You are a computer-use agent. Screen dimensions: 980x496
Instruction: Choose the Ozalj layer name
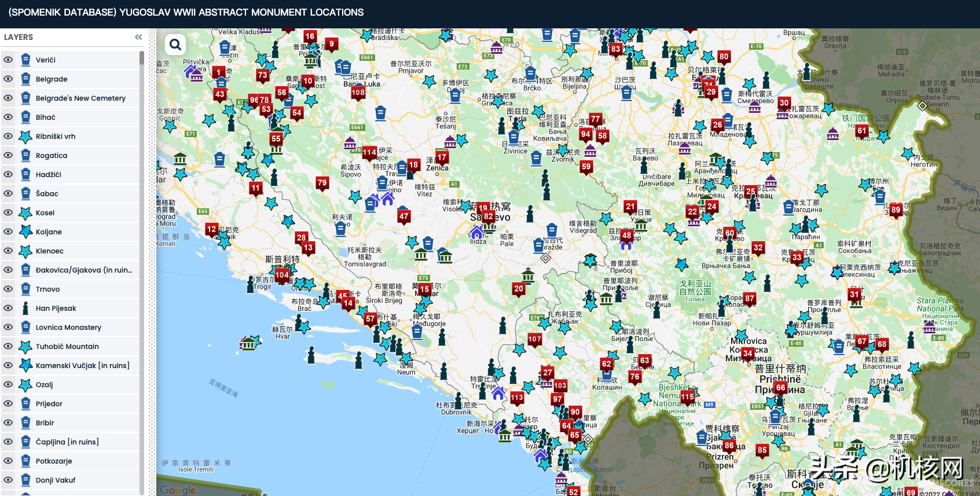[x=44, y=384]
